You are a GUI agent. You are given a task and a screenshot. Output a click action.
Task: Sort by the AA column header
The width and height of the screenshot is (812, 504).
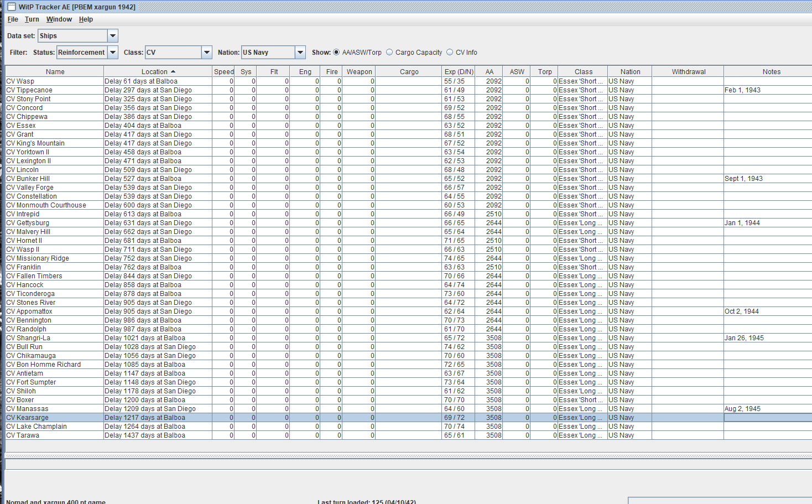[x=489, y=72]
